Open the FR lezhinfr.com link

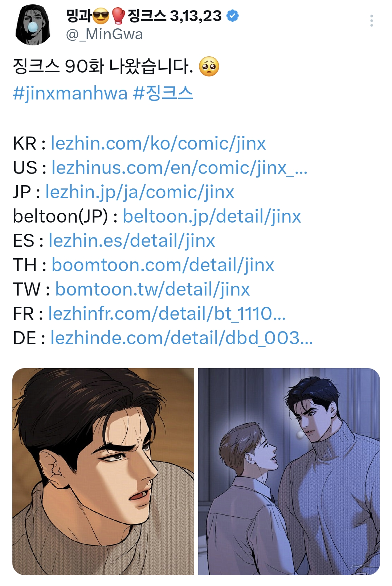coord(167,314)
